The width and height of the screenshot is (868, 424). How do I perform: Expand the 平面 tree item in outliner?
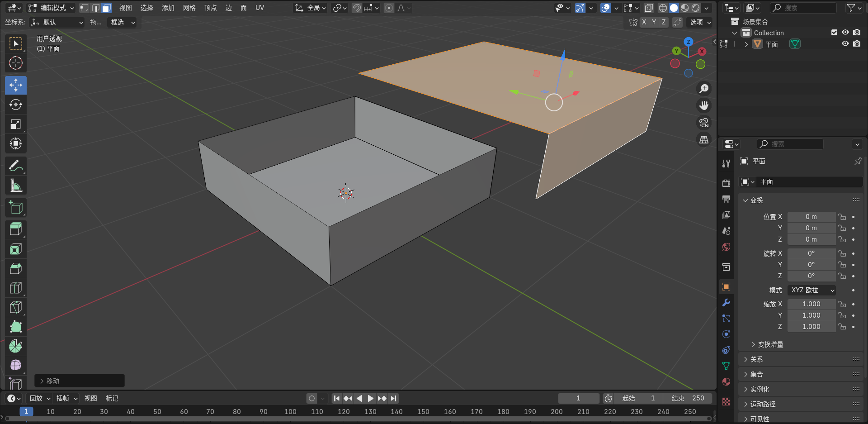(x=746, y=44)
